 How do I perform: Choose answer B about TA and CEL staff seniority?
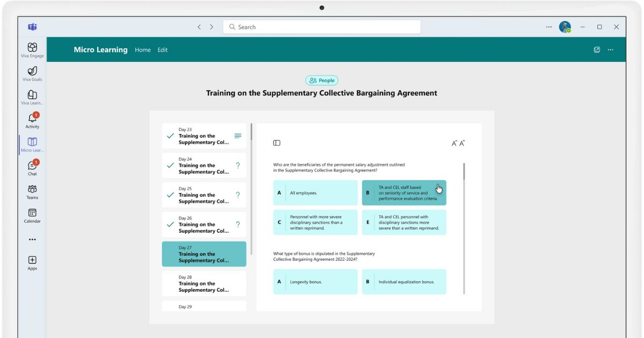[x=404, y=193]
